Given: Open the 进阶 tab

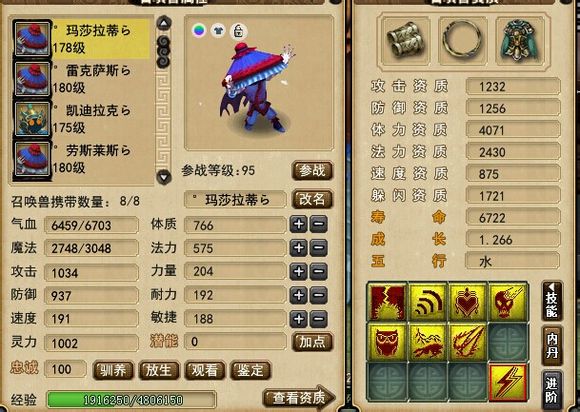Looking at the screenshot, I should pyautogui.click(x=552, y=390).
